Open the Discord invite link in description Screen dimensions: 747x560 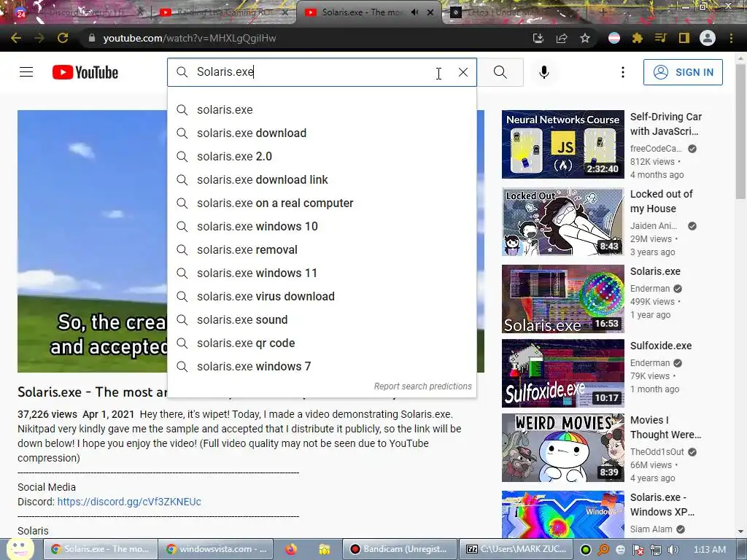point(129,502)
